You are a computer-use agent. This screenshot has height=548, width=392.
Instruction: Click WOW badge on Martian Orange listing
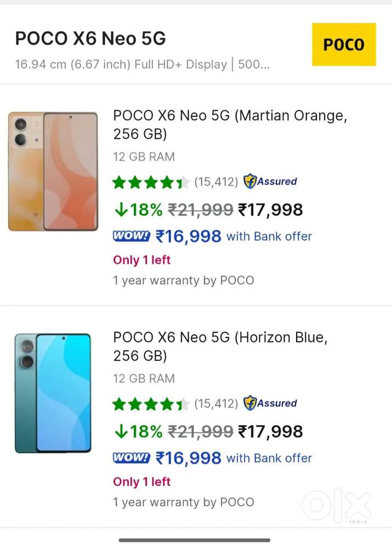[131, 236]
